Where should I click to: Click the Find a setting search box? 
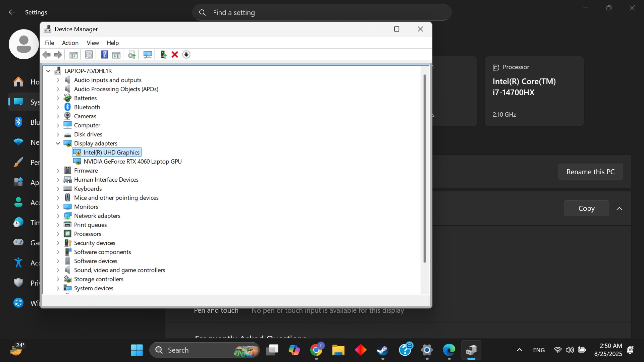coord(321,13)
